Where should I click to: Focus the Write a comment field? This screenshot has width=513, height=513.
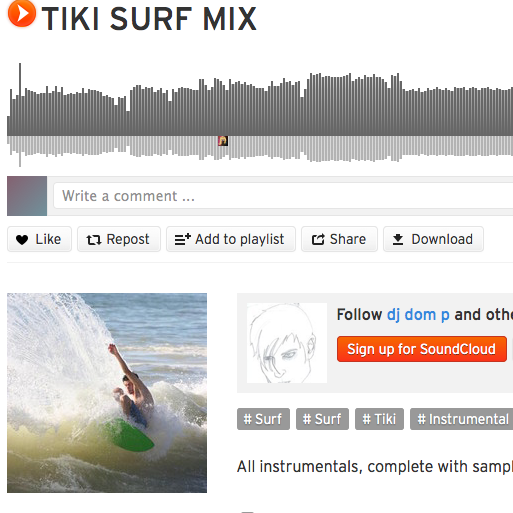(x=283, y=196)
